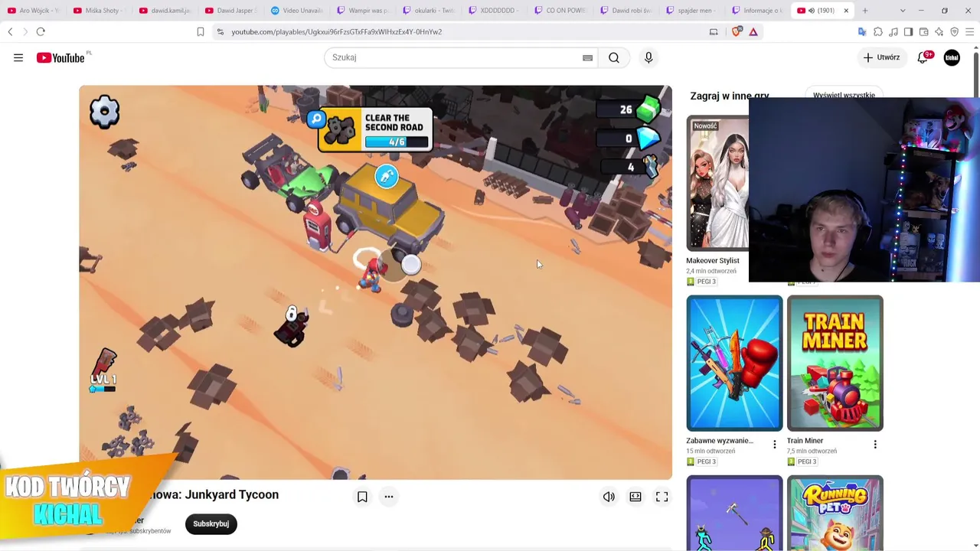Go to the YouTube home logo

click(x=61, y=57)
